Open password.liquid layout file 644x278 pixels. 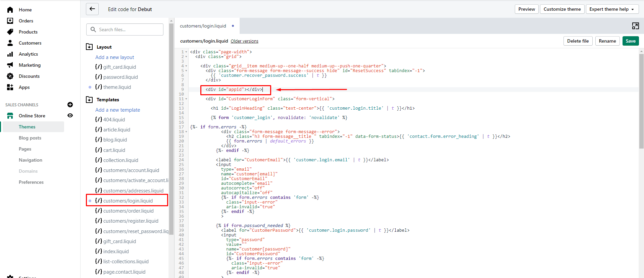tap(116, 77)
